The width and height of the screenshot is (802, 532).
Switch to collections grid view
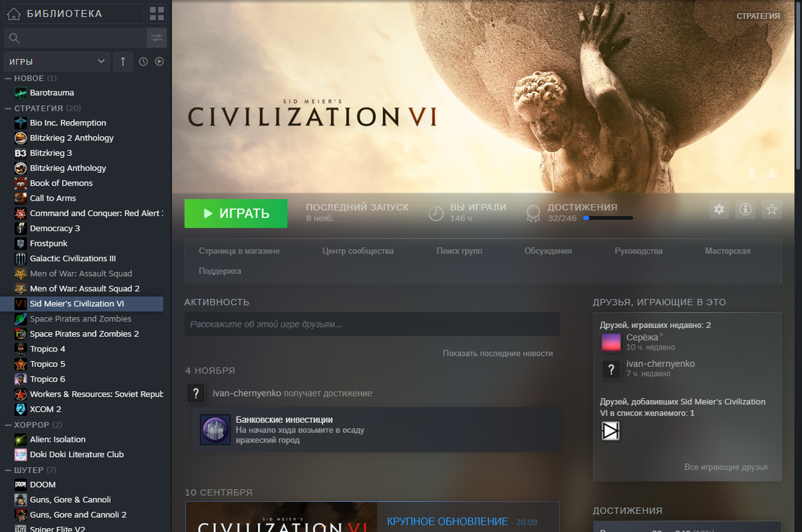click(x=156, y=13)
